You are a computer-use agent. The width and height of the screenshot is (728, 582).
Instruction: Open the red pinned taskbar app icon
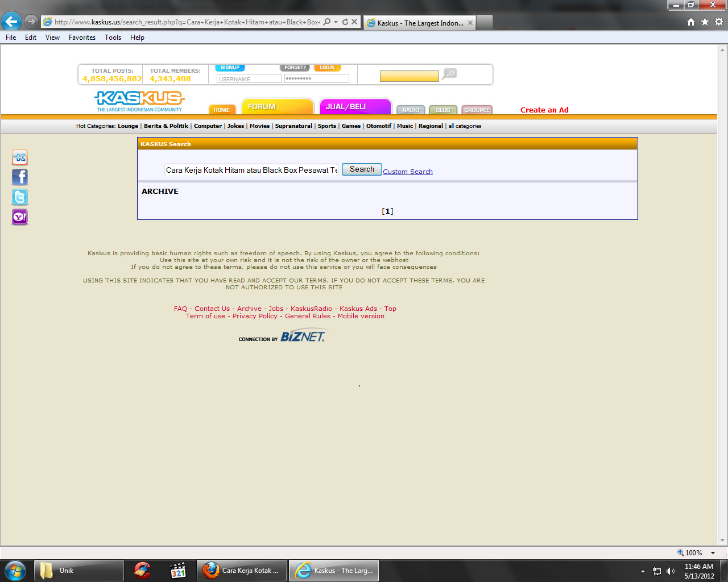[142, 571]
